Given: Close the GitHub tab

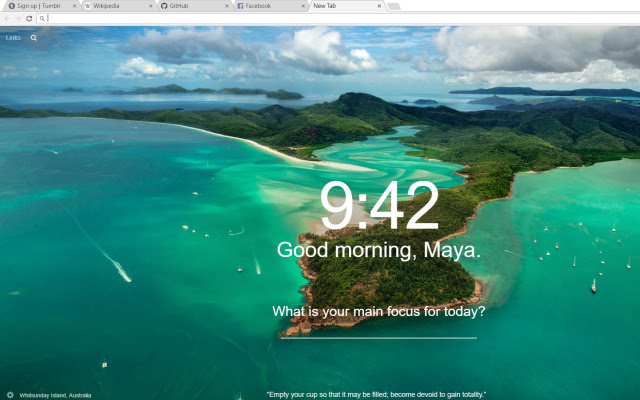Looking at the screenshot, I should click(x=227, y=6).
